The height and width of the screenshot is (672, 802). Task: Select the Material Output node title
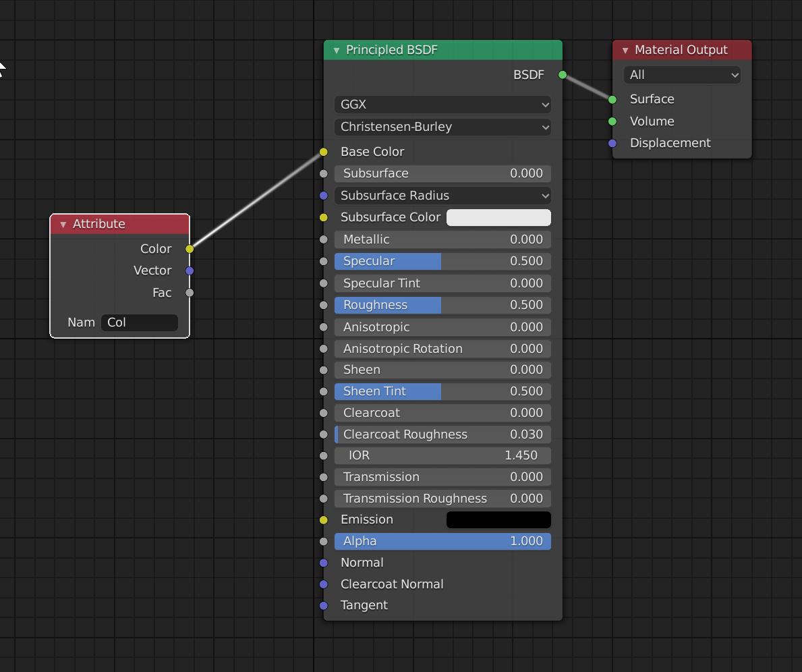pos(681,50)
